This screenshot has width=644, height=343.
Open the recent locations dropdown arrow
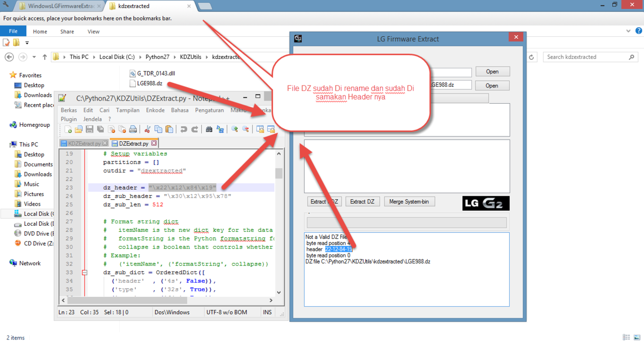pyautogui.click(x=34, y=57)
